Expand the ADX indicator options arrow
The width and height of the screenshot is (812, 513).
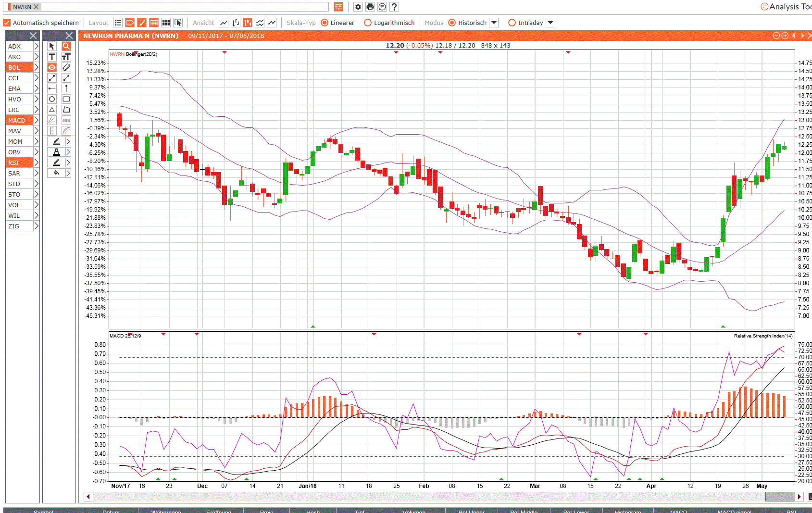click(36, 46)
